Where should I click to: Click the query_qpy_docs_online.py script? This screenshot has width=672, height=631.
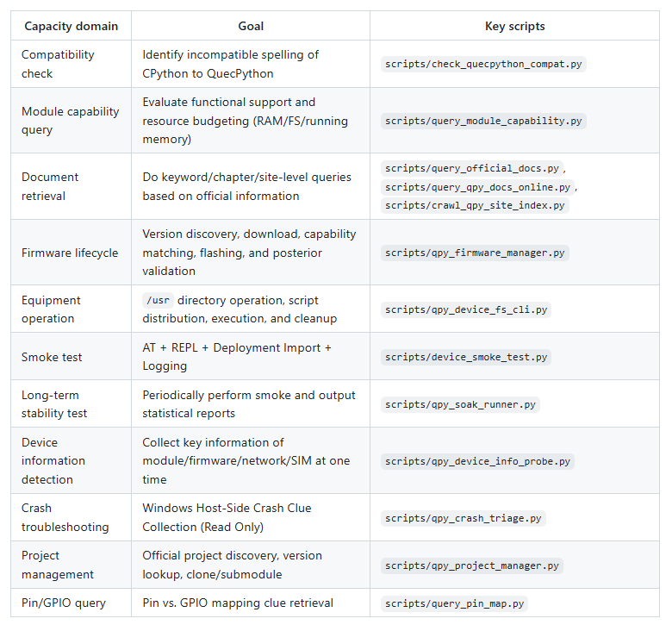477,187
